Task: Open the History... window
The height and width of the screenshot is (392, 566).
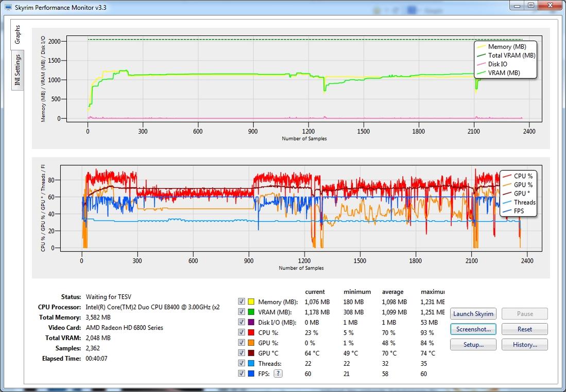Action: pyautogui.click(x=524, y=345)
